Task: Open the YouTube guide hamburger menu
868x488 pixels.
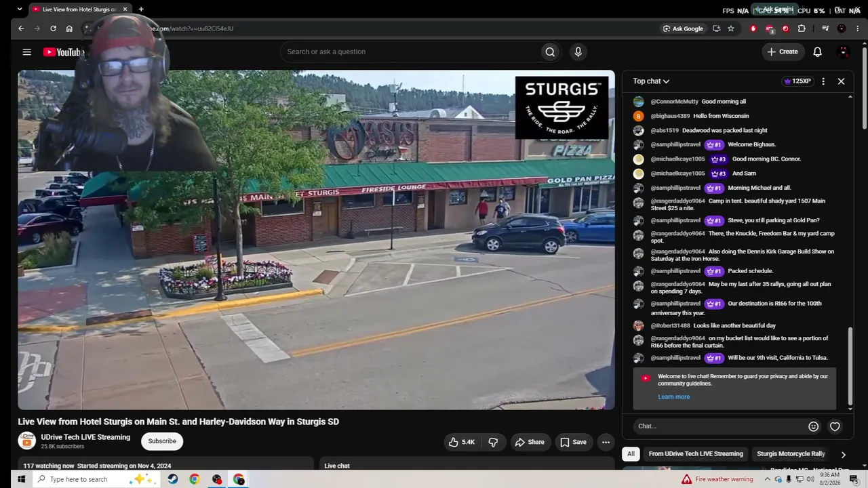Action: click(26, 52)
